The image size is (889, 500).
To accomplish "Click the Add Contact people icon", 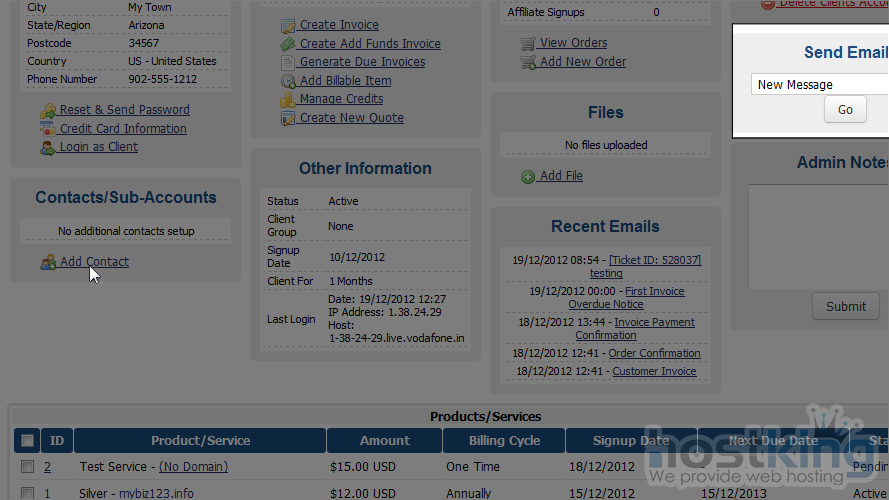I will coord(48,263).
